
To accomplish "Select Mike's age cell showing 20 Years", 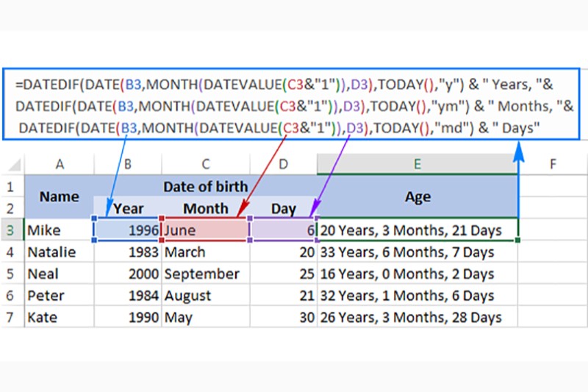I will [417, 230].
